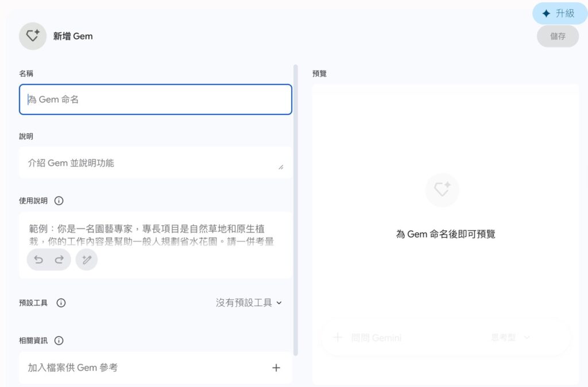This screenshot has height=387, width=588.
Task: Click the 介紹 Gem 並說明功能 description field
Action: [155, 162]
